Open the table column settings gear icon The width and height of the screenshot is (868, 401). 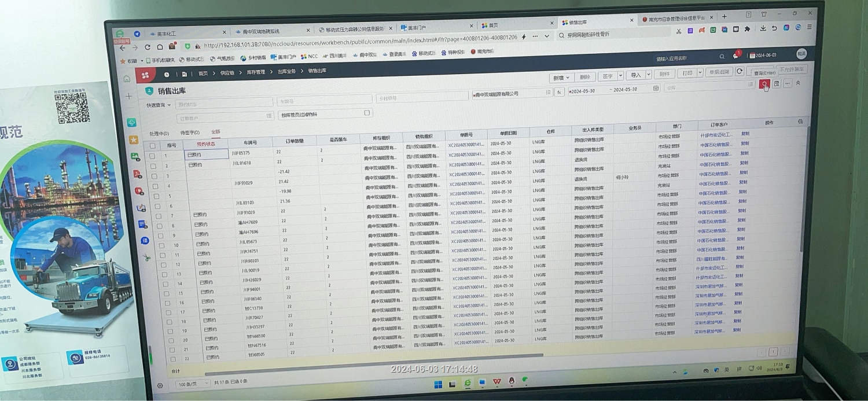click(800, 122)
